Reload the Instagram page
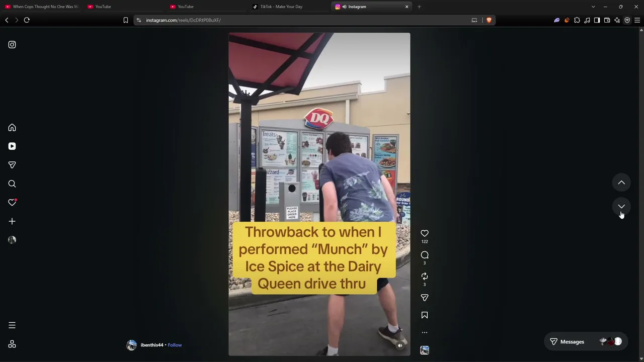The height and width of the screenshot is (362, 644). (27, 20)
